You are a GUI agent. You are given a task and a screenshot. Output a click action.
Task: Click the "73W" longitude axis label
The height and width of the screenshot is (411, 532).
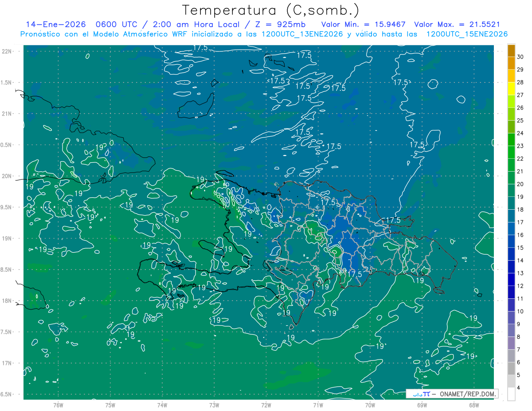(x=214, y=405)
